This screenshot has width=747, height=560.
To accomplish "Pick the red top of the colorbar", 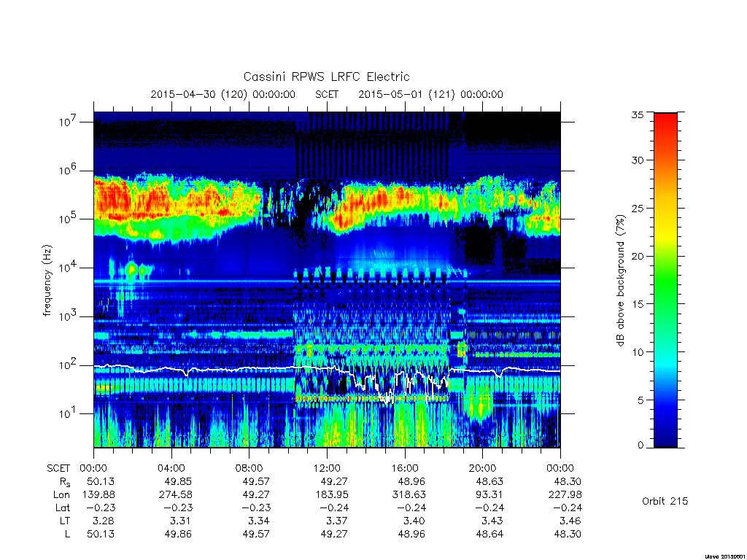I will 665,119.
